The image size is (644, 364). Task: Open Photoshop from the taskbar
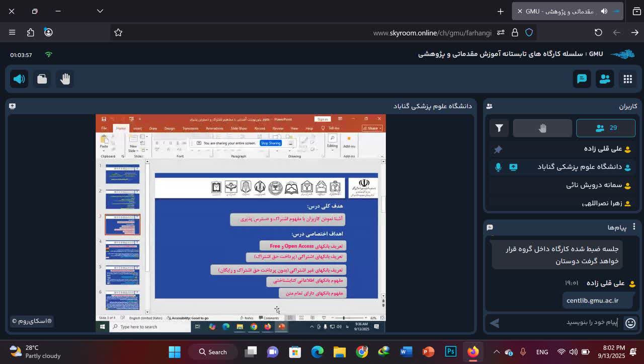(451, 352)
